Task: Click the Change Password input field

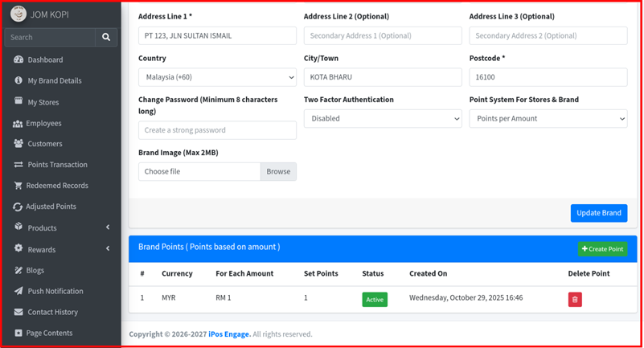Action: pos(217,130)
